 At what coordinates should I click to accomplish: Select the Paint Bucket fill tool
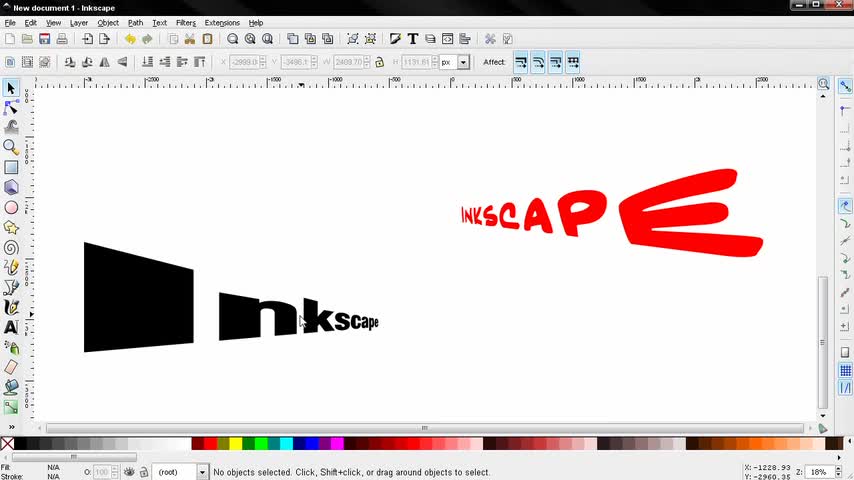click(11, 387)
